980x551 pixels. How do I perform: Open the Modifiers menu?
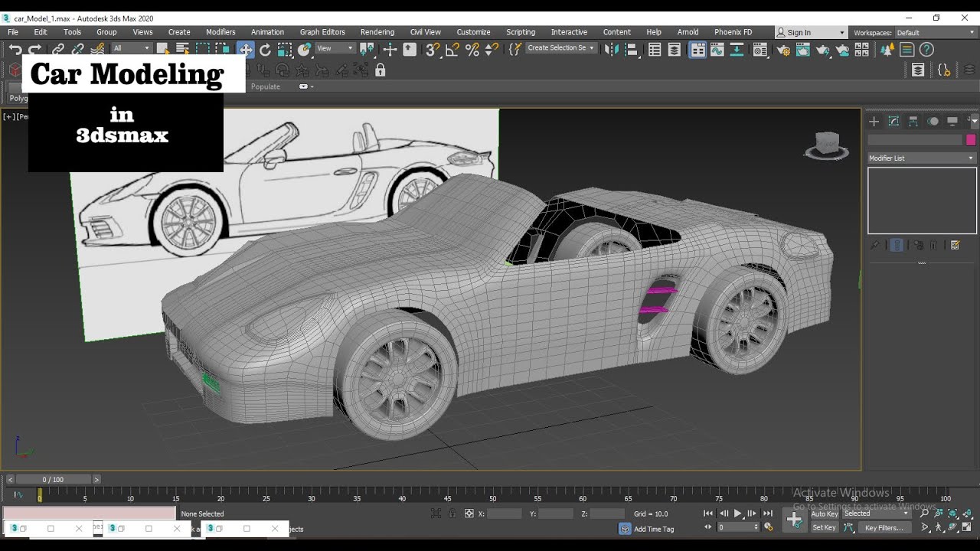point(220,32)
